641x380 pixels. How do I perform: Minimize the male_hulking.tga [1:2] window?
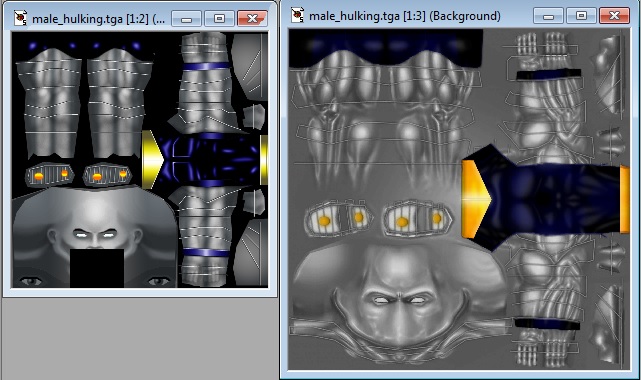(186, 19)
